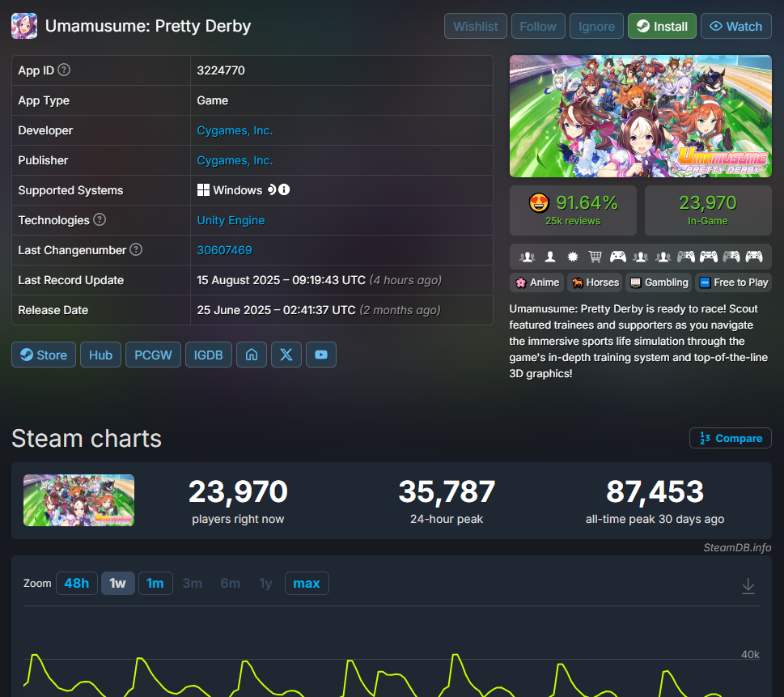Click the heart-eyes emoji rating icon
This screenshot has width=784, height=697.
tap(539, 202)
